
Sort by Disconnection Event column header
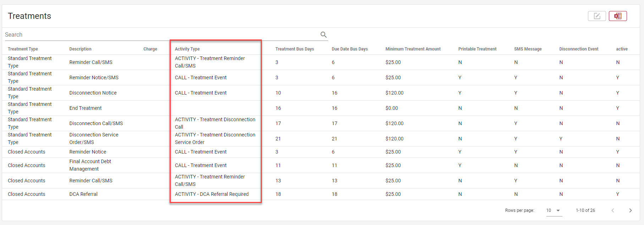579,49
